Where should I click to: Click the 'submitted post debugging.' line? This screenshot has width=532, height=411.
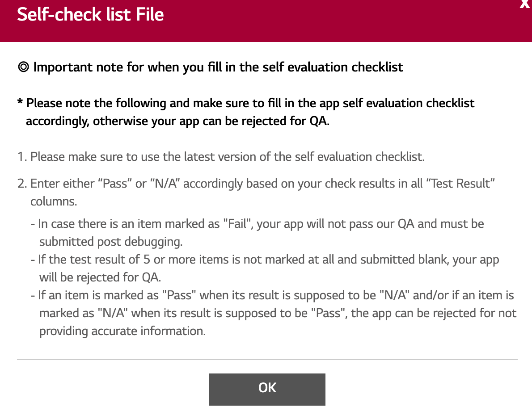111,242
